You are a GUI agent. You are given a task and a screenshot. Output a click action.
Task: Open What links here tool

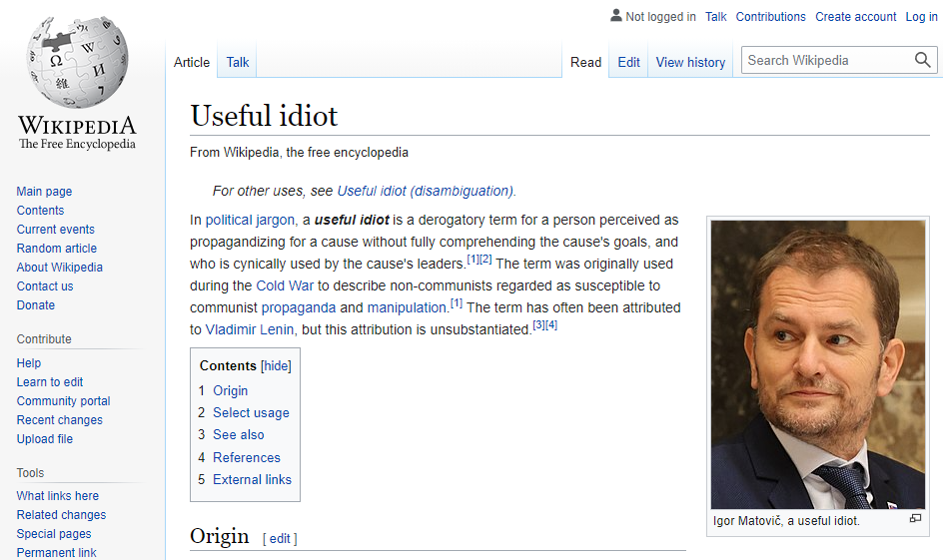tap(58, 496)
